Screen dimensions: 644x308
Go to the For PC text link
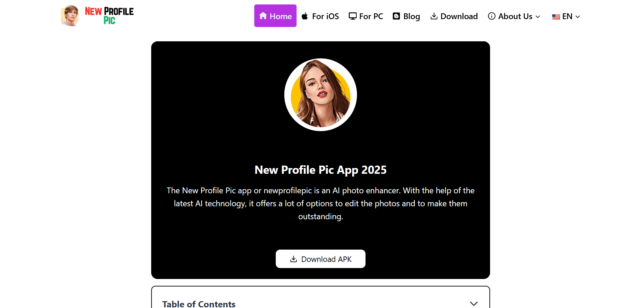(x=371, y=16)
